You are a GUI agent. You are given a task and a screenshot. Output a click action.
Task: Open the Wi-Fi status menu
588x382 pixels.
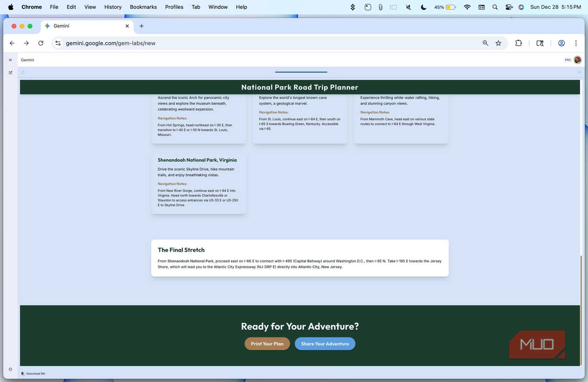(467, 7)
